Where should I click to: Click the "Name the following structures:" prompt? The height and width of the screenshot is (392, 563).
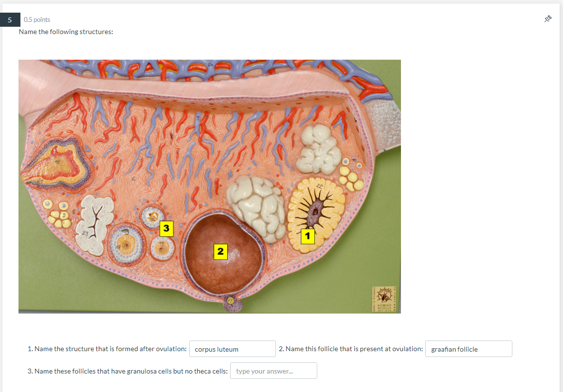(66, 32)
